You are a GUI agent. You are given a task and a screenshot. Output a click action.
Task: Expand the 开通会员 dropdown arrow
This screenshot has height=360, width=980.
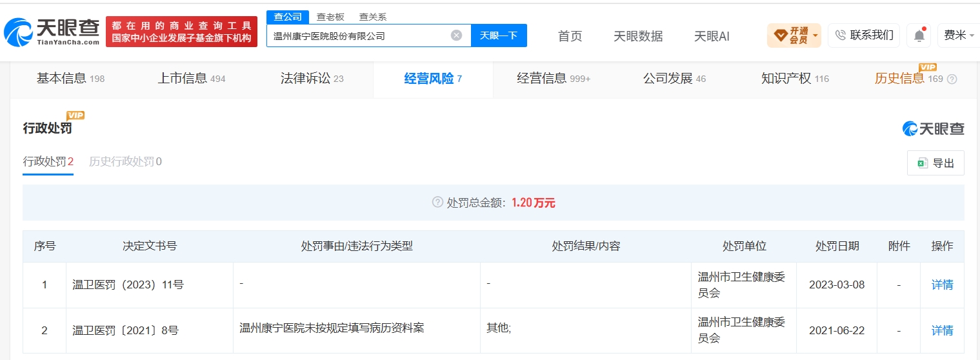(x=815, y=35)
